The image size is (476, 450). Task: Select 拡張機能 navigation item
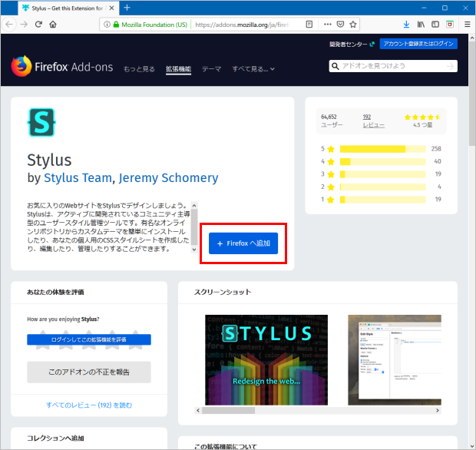[178, 69]
